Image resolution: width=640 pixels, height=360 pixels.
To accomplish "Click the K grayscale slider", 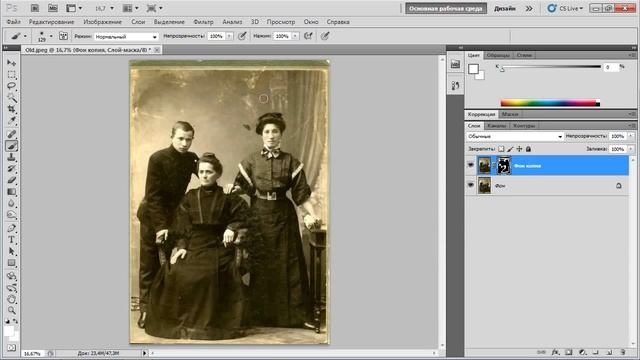I will click(551, 67).
